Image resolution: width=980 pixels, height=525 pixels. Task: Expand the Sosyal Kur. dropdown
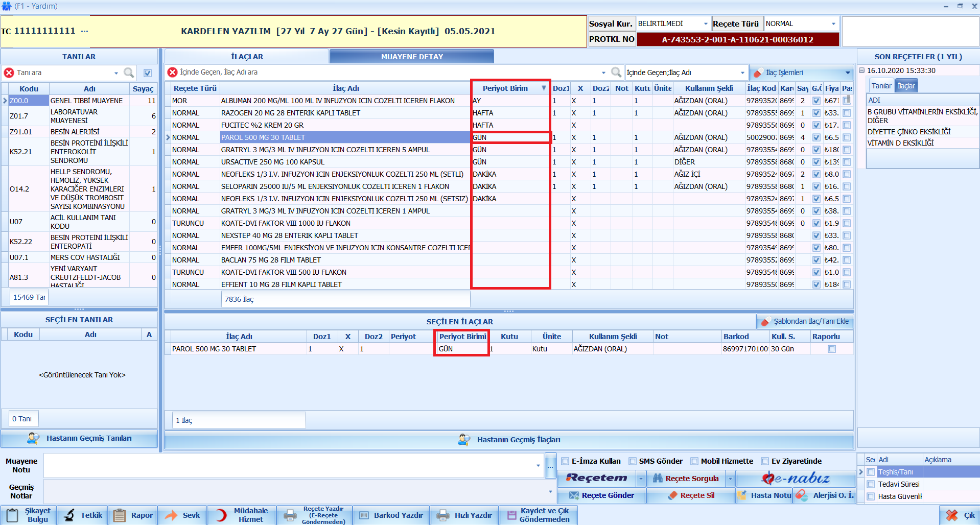[706, 24]
